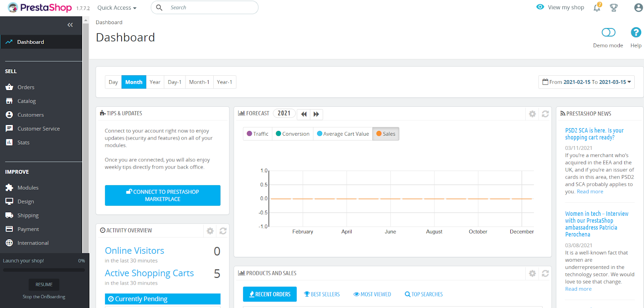Open Activity Overview settings gear
The height and width of the screenshot is (308, 644).
point(210,231)
